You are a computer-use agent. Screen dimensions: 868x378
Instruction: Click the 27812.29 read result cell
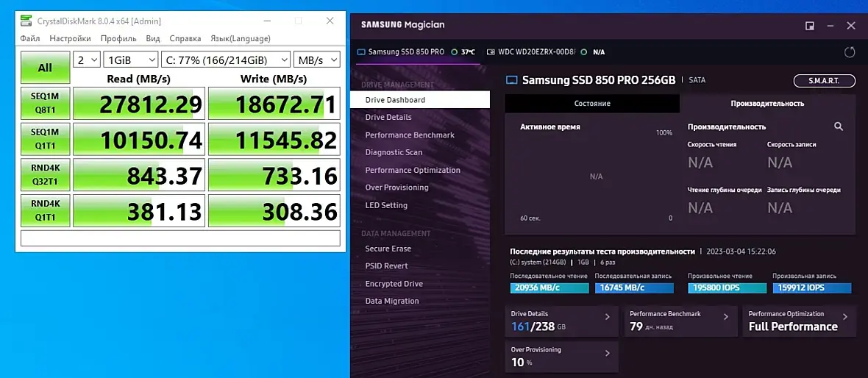point(139,103)
